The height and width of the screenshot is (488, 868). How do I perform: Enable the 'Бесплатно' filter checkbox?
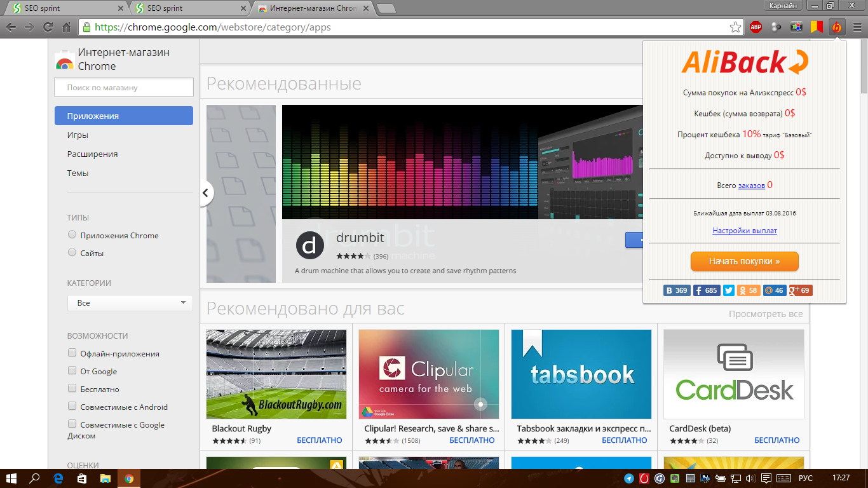72,388
